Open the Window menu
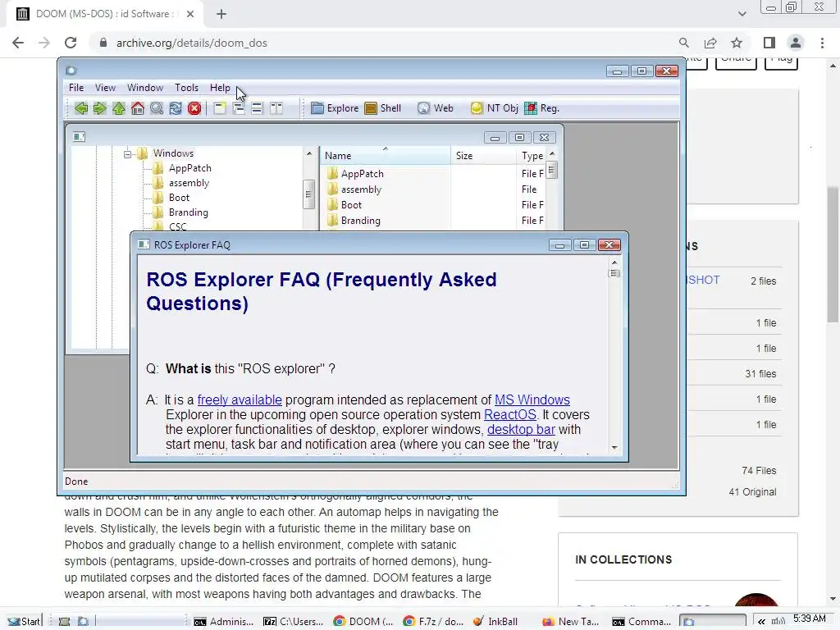 tap(144, 87)
